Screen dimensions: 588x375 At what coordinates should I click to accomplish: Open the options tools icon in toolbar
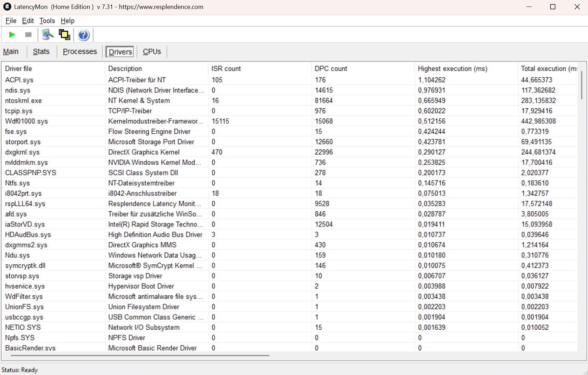point(47,35)
